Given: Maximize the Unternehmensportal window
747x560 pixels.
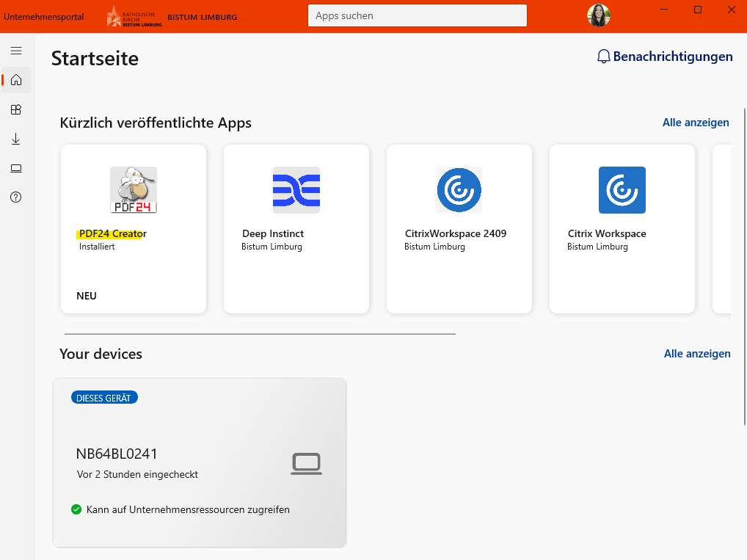Looking at the screenshot, I should point(698,10).
